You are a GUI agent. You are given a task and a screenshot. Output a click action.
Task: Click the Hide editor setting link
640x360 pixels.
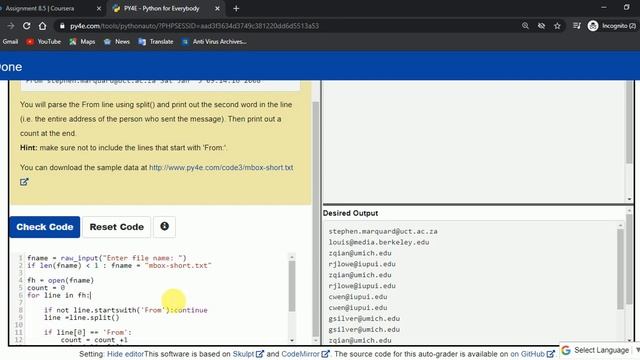(x=125, y=354)
